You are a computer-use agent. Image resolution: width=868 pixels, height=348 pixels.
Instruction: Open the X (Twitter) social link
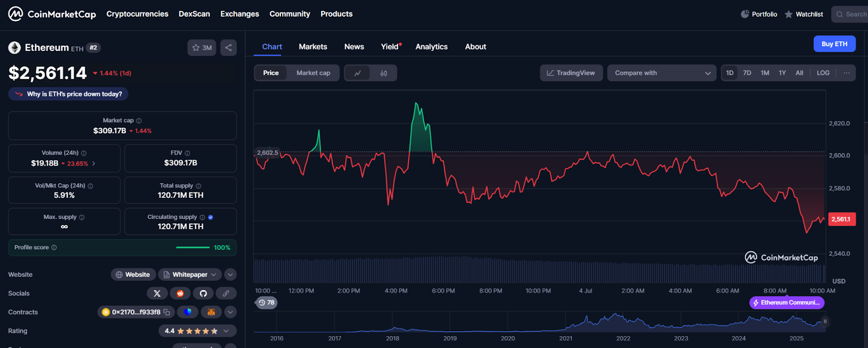tap(157, 293)
